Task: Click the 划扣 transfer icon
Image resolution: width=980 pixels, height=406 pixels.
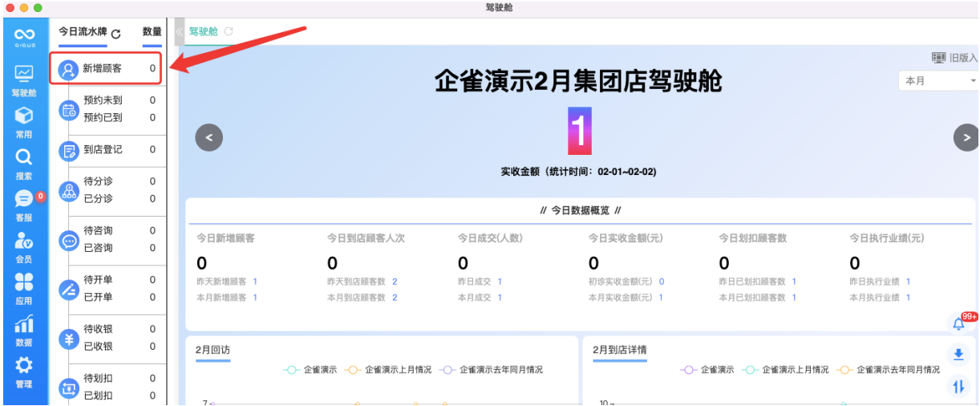Action: [69, 388]
